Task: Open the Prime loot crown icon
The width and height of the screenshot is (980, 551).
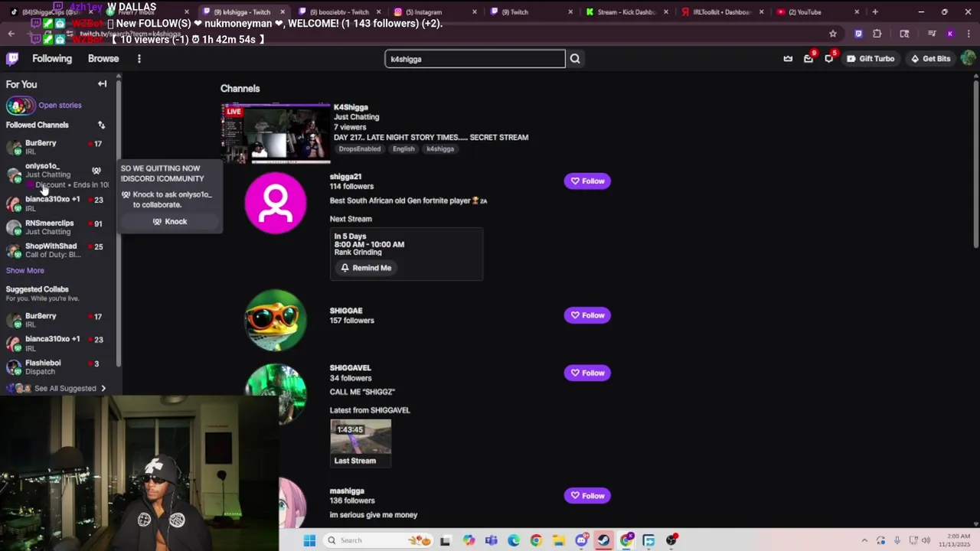Action: click(788, 59)
